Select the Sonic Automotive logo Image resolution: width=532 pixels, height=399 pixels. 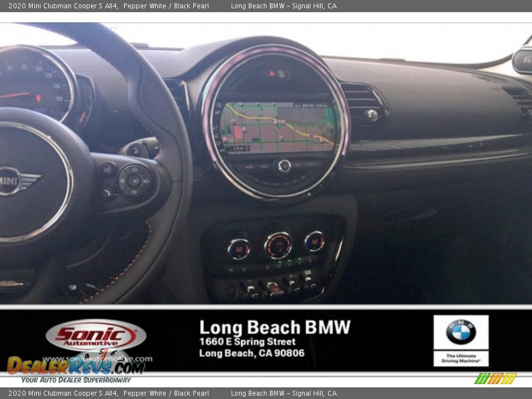pos(93,334)
